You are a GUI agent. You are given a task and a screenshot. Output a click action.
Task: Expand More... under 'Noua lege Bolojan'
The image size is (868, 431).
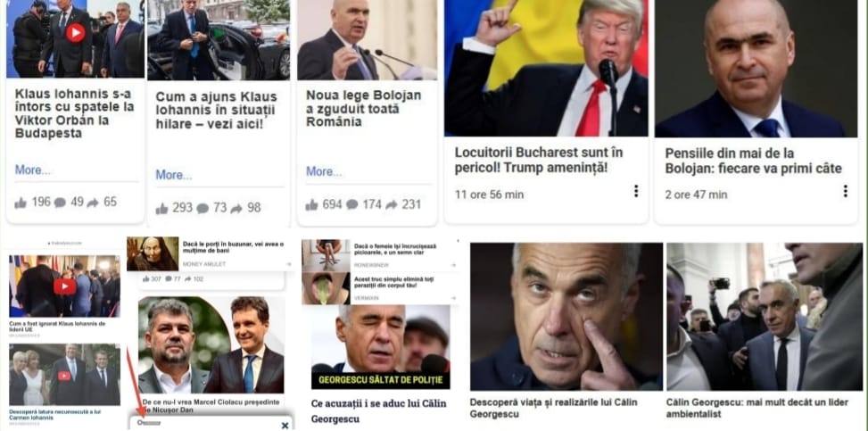click(x=324, y=171)
